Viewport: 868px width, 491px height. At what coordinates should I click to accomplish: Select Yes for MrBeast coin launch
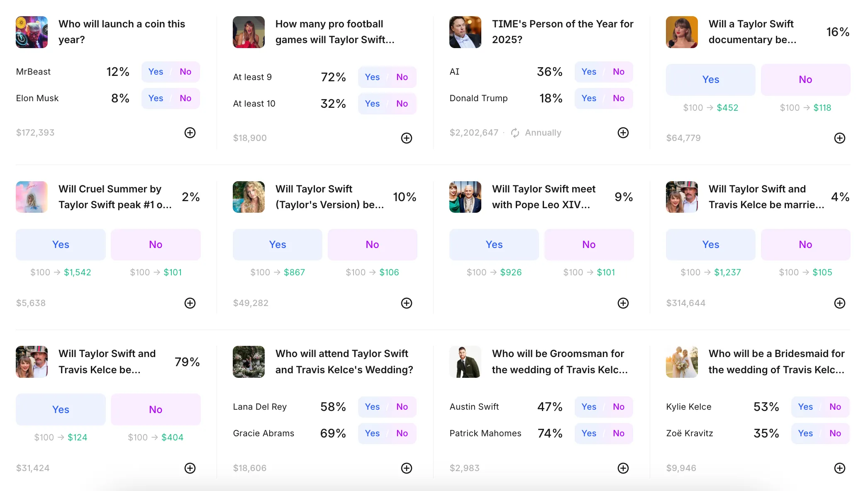[x=156, y=72]
